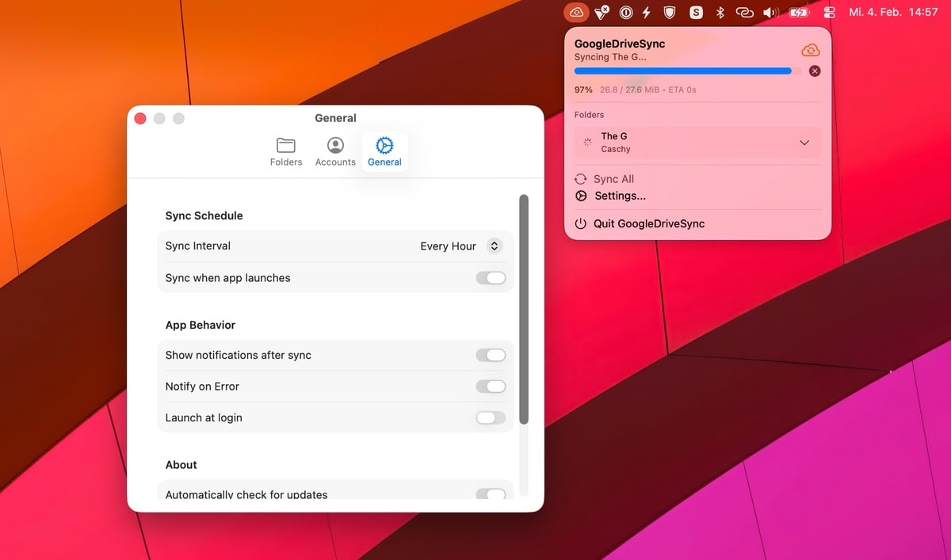The image size is (951, 560).
Task: Click the lightning bolt menu bar icon
Action: point(647,12)
